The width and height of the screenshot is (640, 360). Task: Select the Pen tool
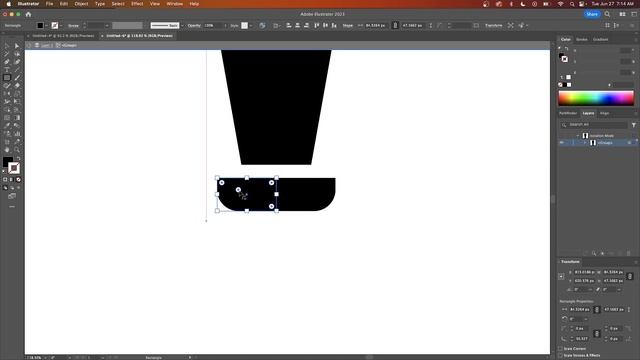pos(7,62)
